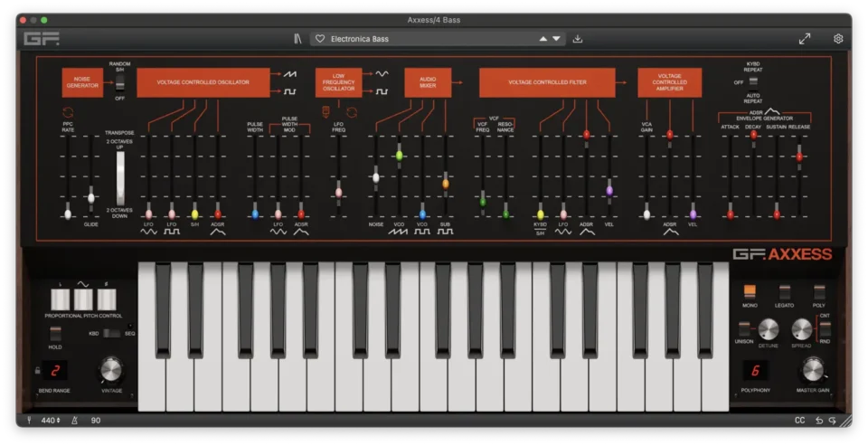This screenshot has width=868, height=446.
Task: Select previous preset with up arrow
Action: 542,39
